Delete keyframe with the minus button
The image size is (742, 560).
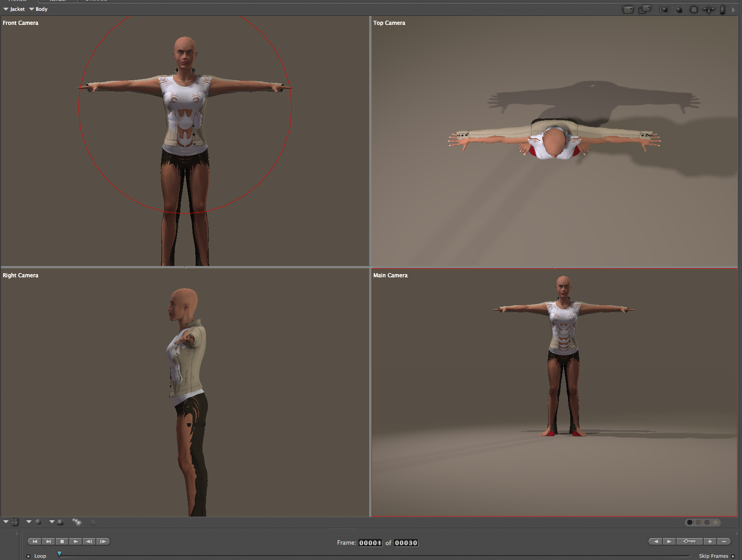[724, 541]
